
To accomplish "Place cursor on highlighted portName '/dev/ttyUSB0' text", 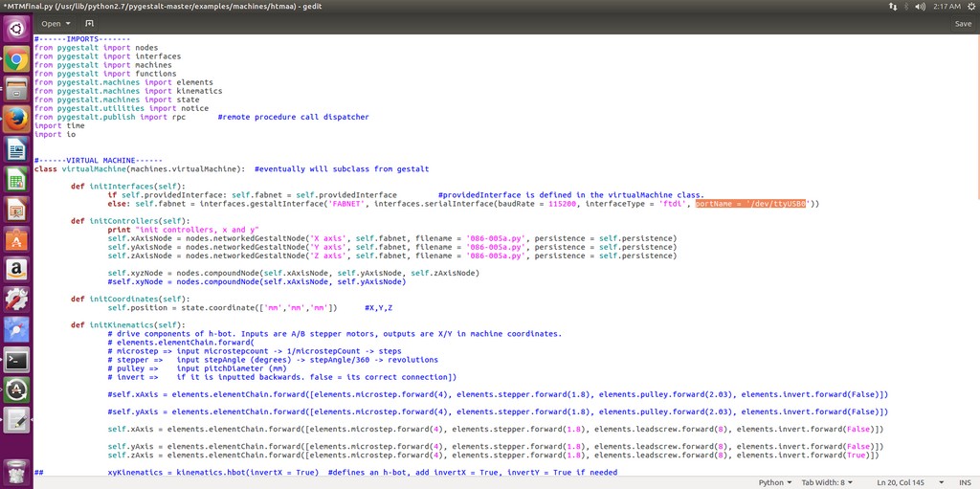I will click(750, 204).
